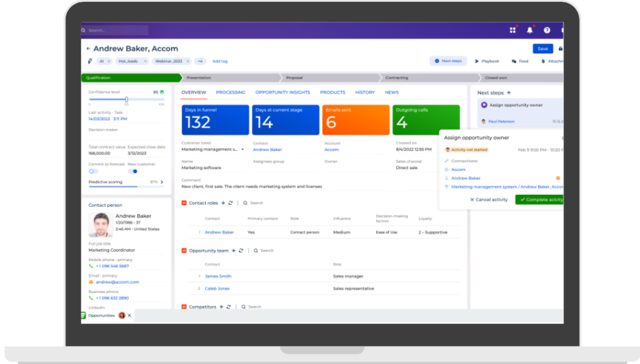Viewport: 640px width, 364px height.
Task: Switch to the Opportunity Insights tab
Action: pos(282,92)
